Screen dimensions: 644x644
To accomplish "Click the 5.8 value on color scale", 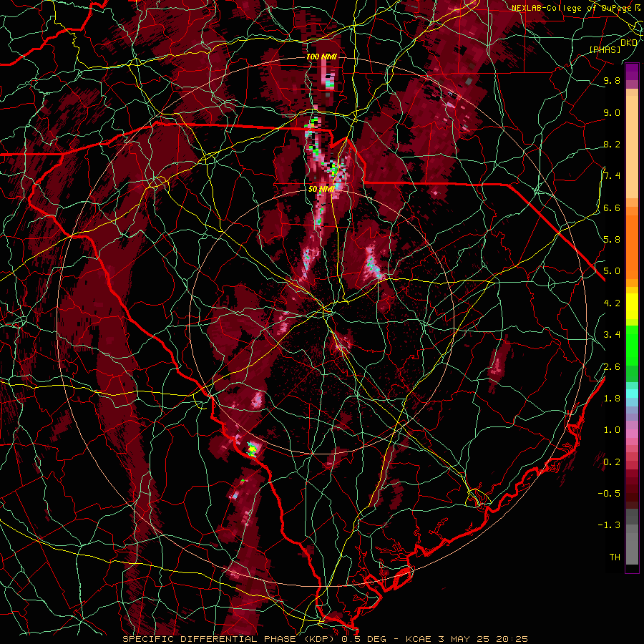I will [x=612, y=240].
